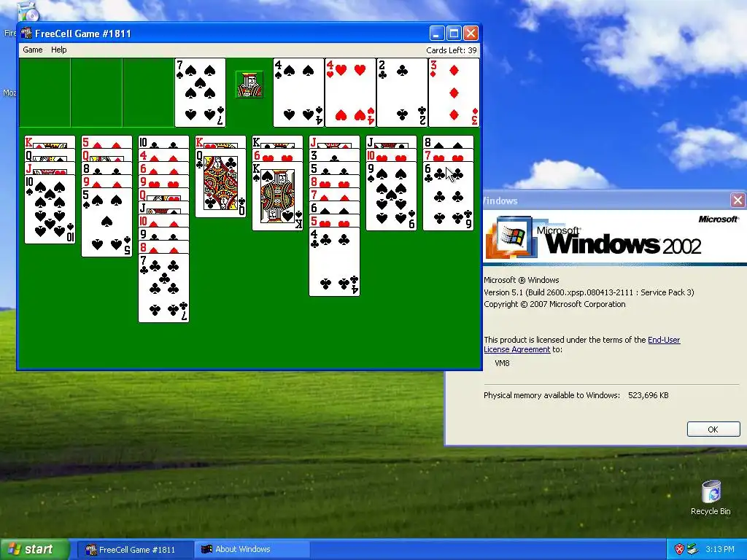Switch to About Windows taskbar button

click(x=252, y=550)
